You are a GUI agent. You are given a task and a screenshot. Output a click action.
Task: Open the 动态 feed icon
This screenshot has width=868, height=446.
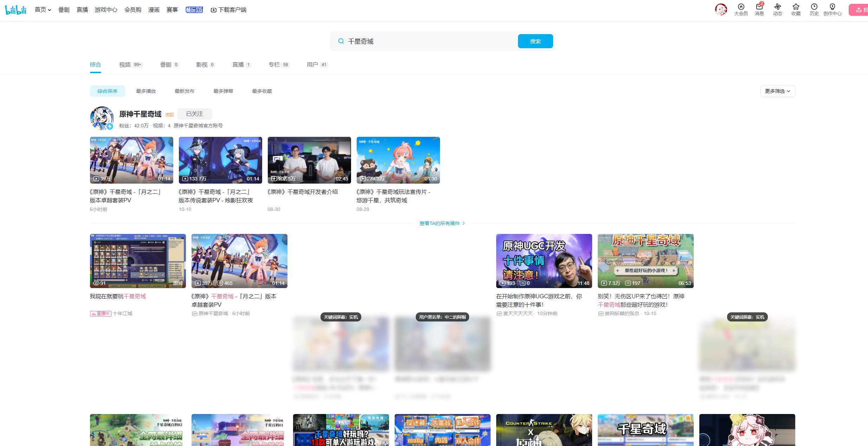(777, 7)
